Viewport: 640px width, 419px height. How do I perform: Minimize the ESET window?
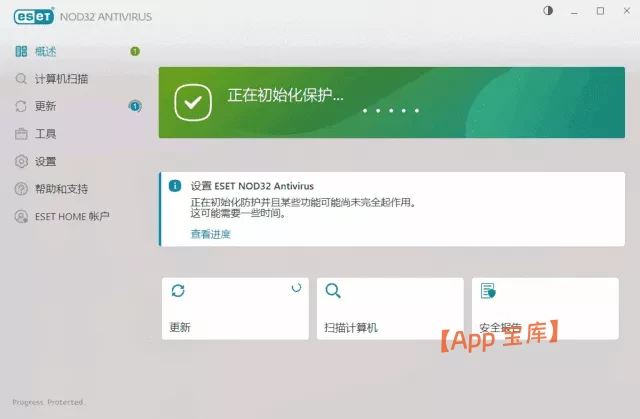tap(574, 11)
